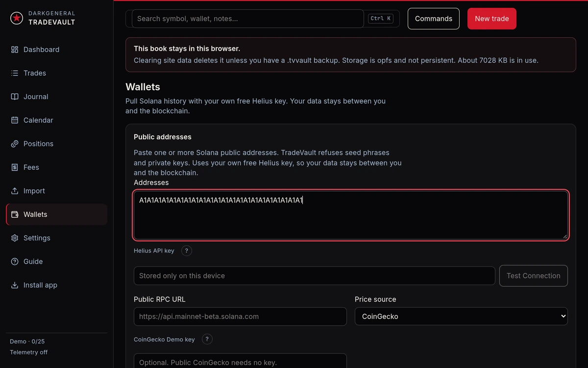
Task: Open the Journal section
Action: tap(57, 97)
